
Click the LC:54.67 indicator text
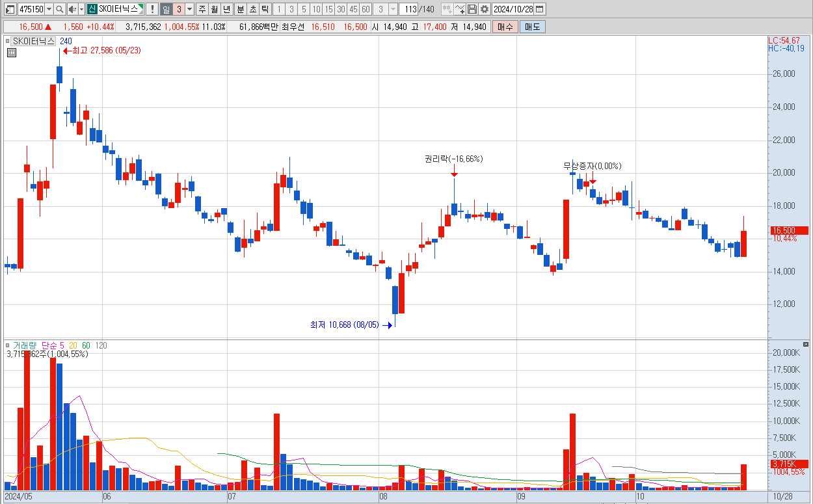784,40
